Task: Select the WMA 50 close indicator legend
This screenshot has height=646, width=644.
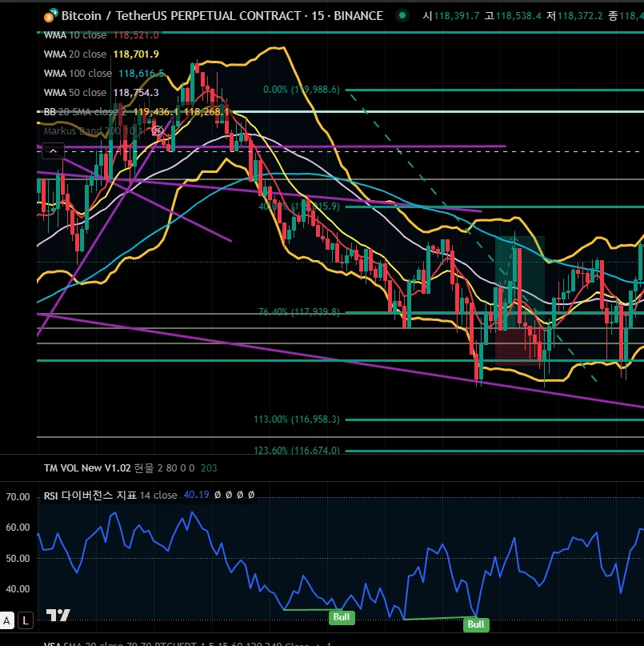Action: 75,93
